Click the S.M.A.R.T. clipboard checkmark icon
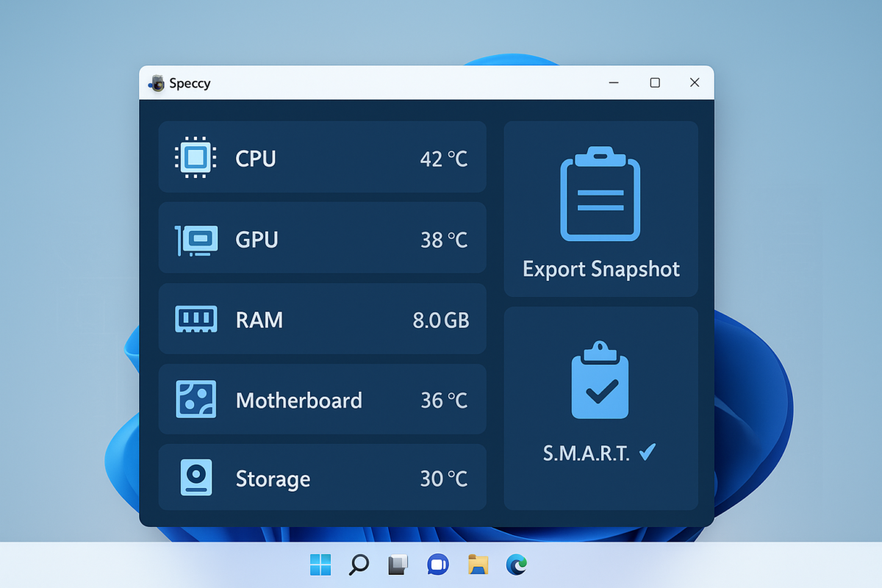The width and height of the screenshot is (882, 588). click(x=600, y=381)
